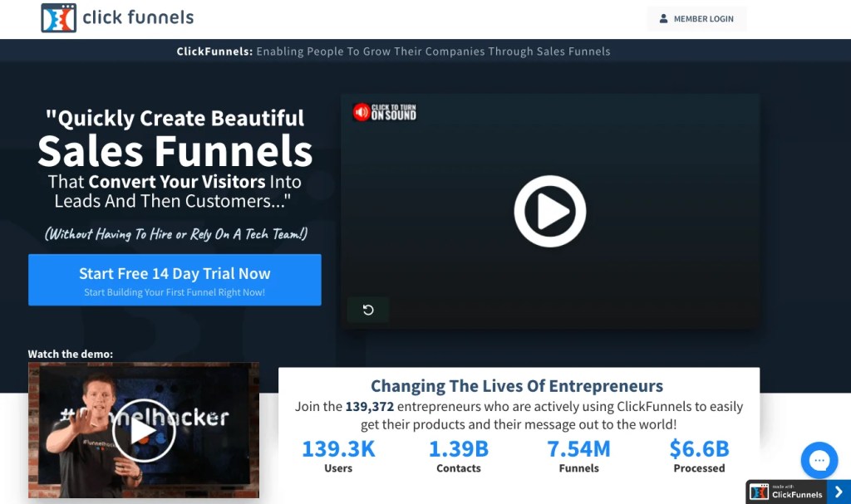
Task: Expand the ClickFunnels badge arrow
Action: point(839,492)
